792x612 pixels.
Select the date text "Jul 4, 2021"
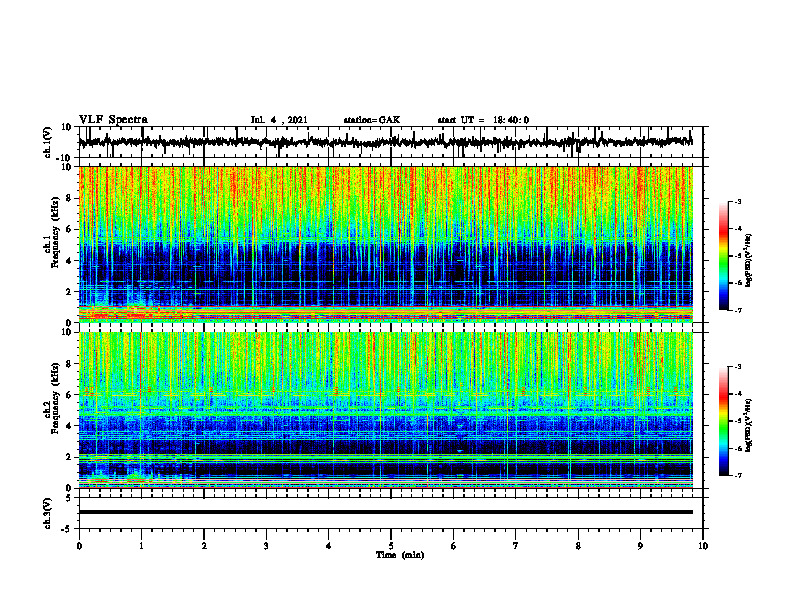279,120
